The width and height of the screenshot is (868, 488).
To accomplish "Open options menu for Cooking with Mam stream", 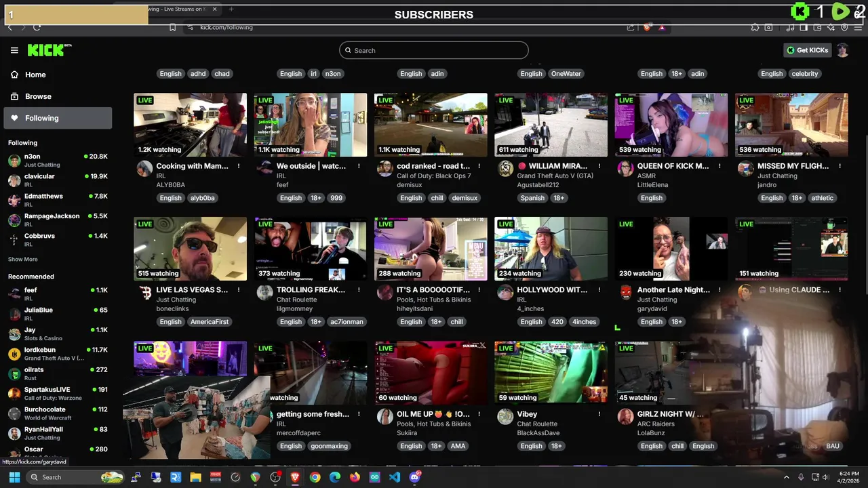I will coord(239,166).
